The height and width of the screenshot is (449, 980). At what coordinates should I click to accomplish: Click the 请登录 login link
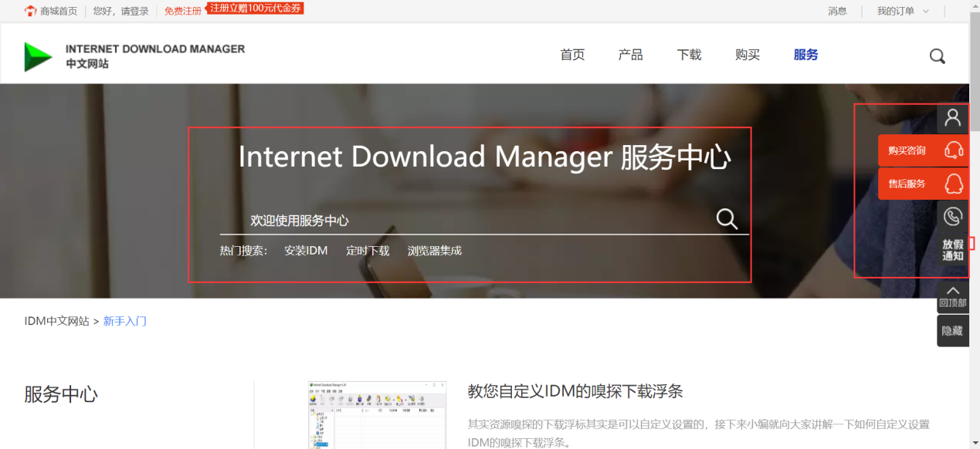click(x=134, y=11)
